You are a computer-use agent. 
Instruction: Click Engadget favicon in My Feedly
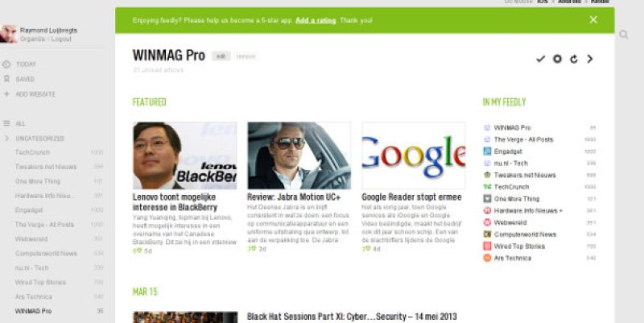coord(487,151)
